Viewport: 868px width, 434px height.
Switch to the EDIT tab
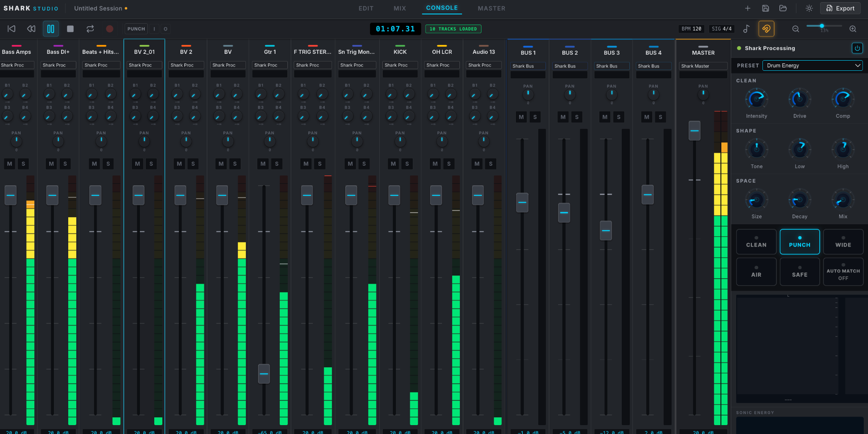click(x=366, y=8)
